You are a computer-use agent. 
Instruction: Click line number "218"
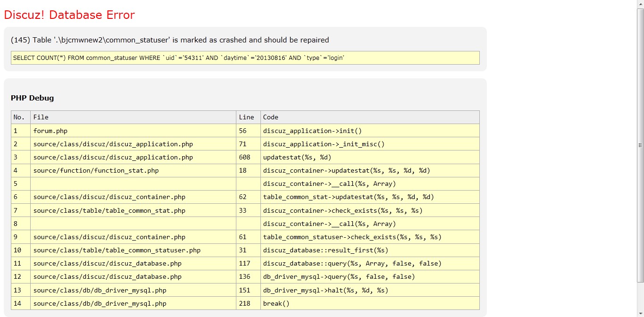pyautogui.click(x=248, y=303)
